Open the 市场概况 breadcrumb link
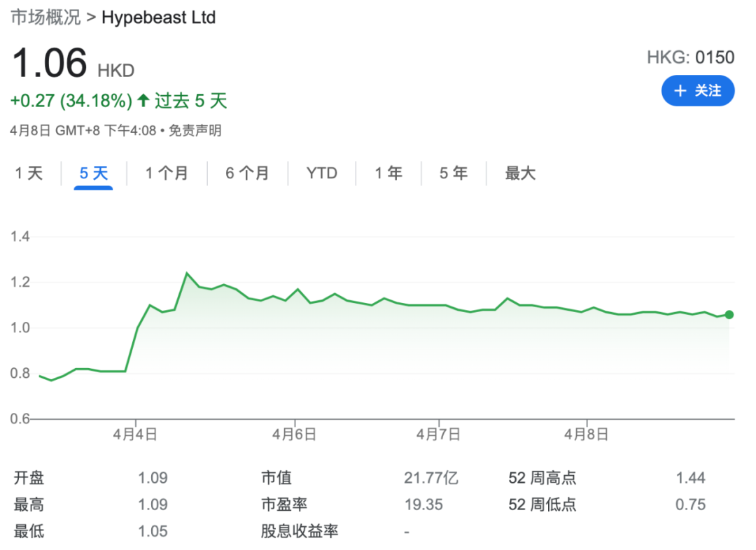 [x=45, y=17]
